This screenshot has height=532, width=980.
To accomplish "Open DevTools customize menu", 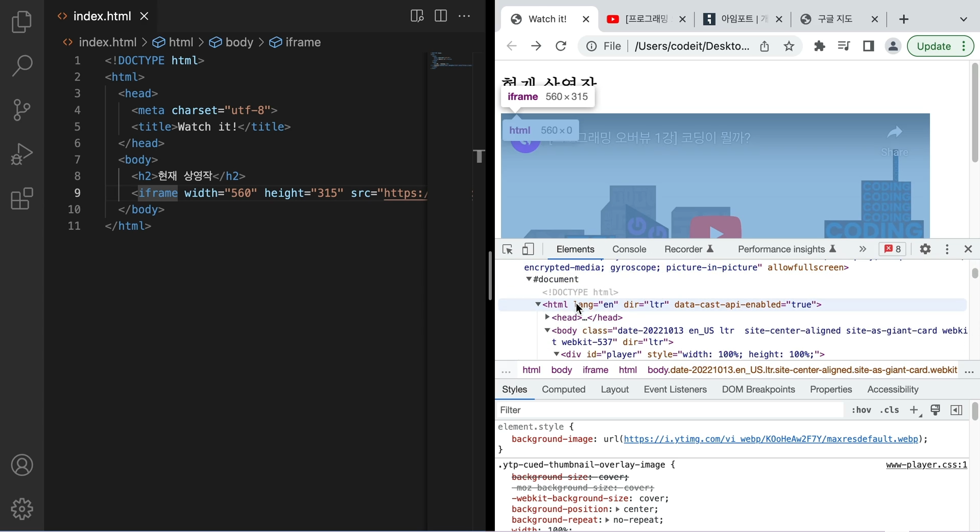I will point(947,249).
